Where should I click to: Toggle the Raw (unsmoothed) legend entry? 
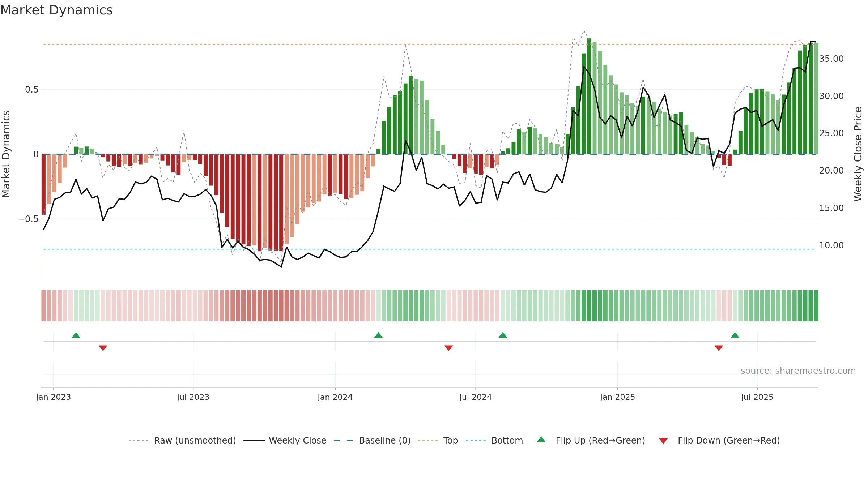tap(182, 440)
